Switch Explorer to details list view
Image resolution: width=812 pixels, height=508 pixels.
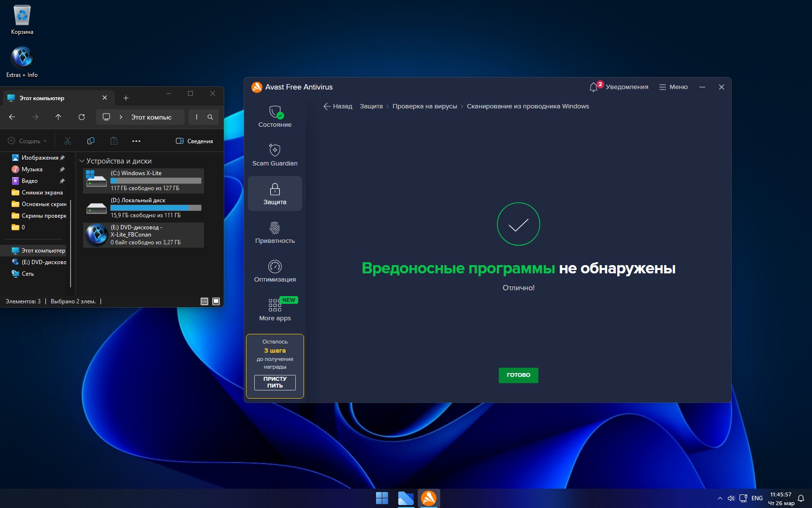pyautogui.click(x=204, y=301)
